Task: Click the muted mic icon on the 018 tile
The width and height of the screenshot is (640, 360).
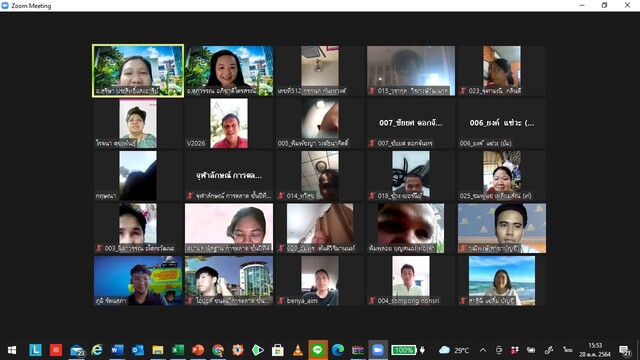Action: tap(372, 196)
